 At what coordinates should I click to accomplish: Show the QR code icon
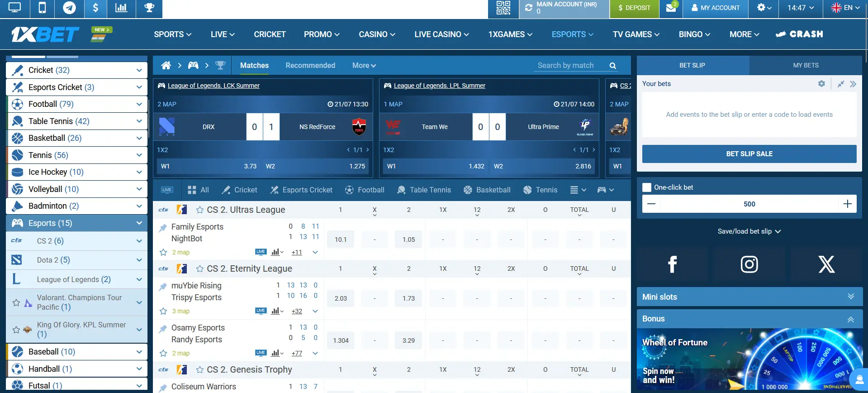tap(503, 8)
